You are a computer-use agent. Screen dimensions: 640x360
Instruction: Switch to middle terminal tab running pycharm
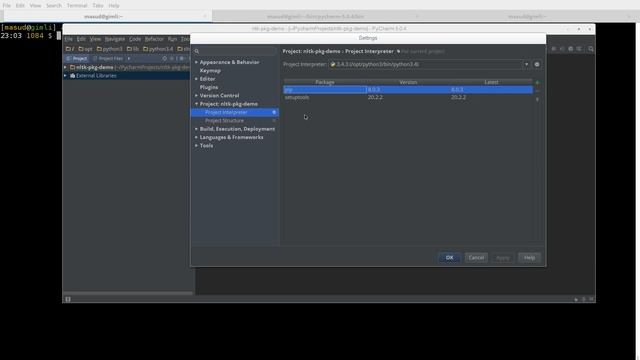(x=315, y=17)
